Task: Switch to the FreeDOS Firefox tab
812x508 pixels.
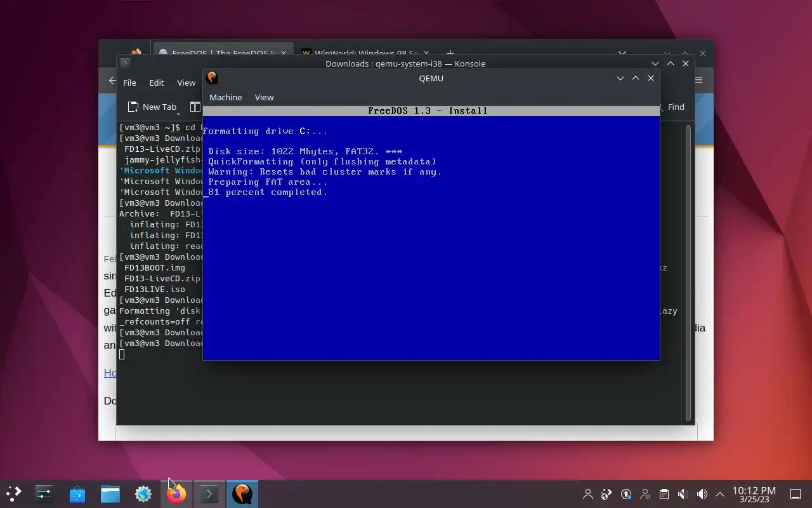Action: [223, 53]
